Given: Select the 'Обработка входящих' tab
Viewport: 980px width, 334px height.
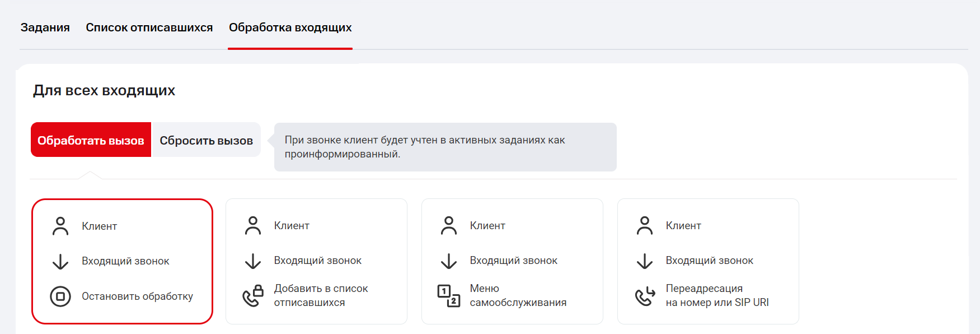Looking at the screenshot, I should (x=290, y=27).
